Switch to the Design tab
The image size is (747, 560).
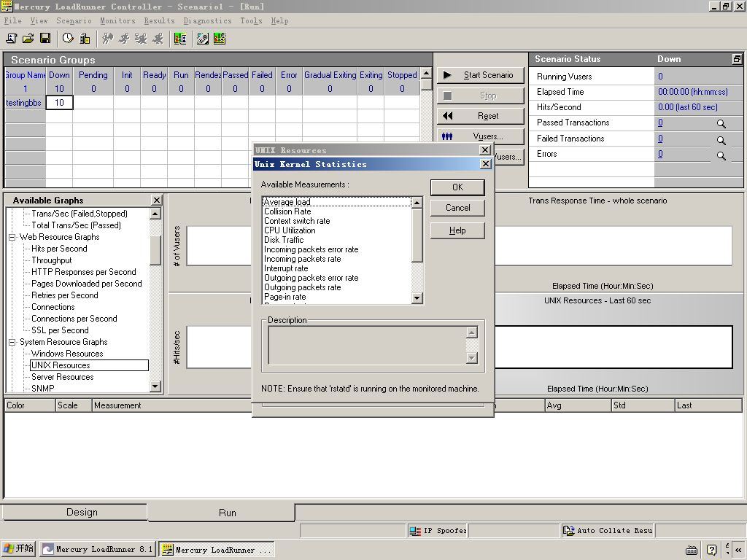coord(74,513)
